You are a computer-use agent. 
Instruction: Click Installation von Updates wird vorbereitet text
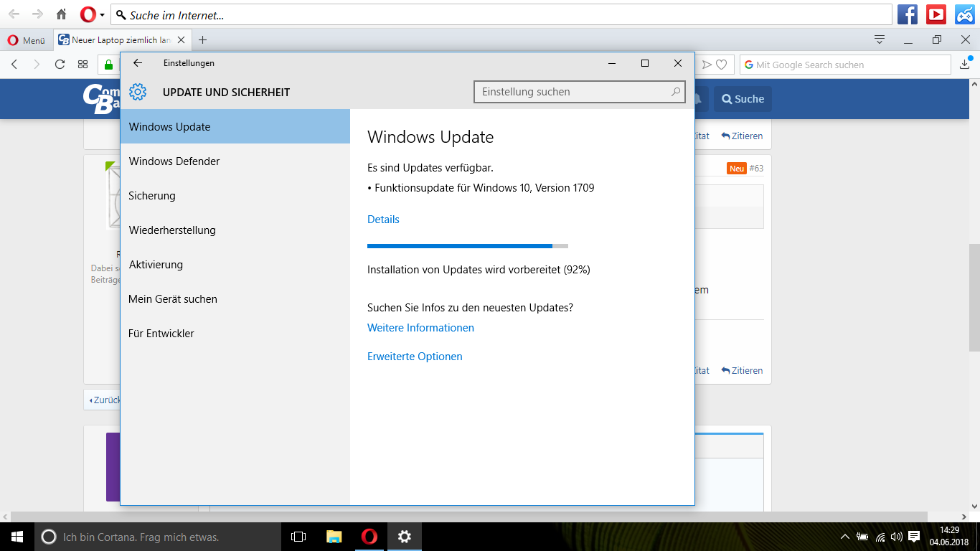479,270
